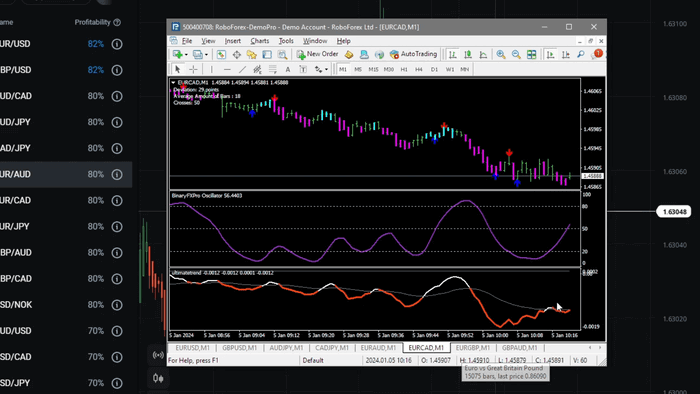Viewport: 700px width, 394px height.
Task: Switch to candlestick chart display
Action: click(468, 54)
